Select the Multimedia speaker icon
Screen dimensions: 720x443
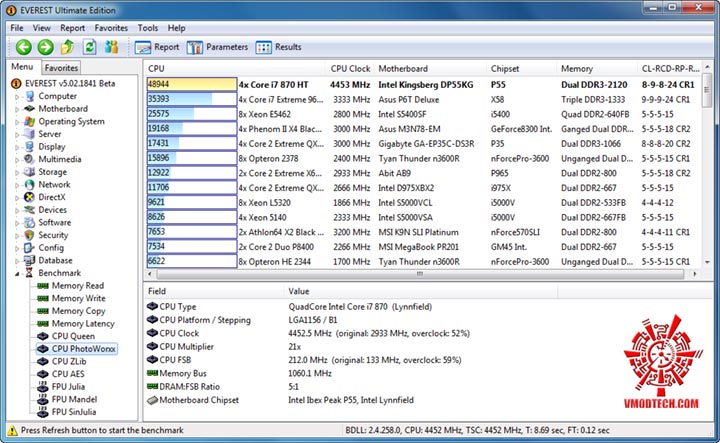30,159
